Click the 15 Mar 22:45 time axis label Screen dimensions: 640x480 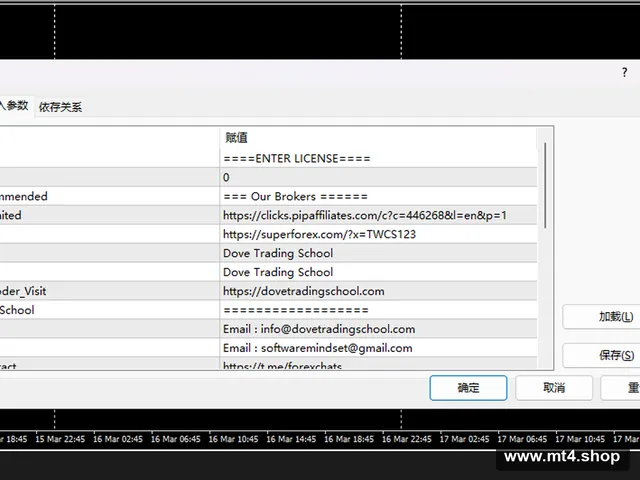pyautogui.click(x=60, y=439)
